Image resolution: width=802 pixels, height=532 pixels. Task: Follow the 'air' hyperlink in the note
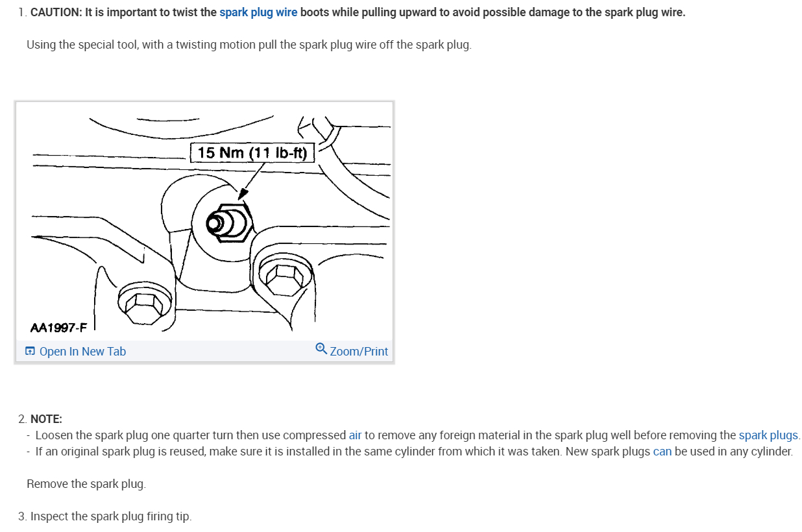coord(355,435)
